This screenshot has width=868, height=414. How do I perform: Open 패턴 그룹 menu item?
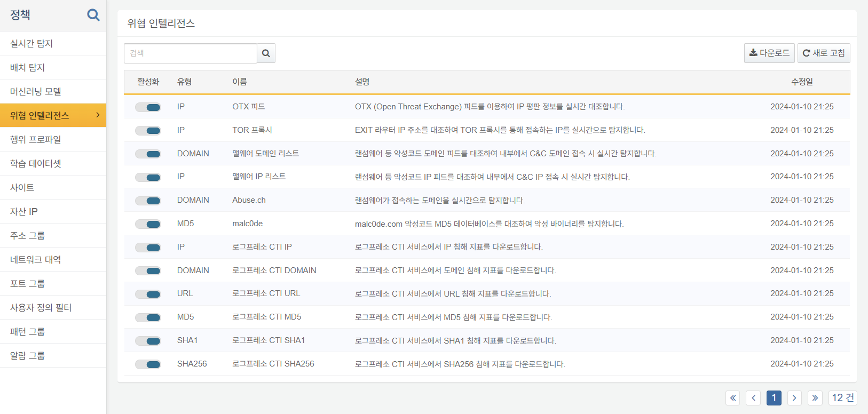pos(53,331)
